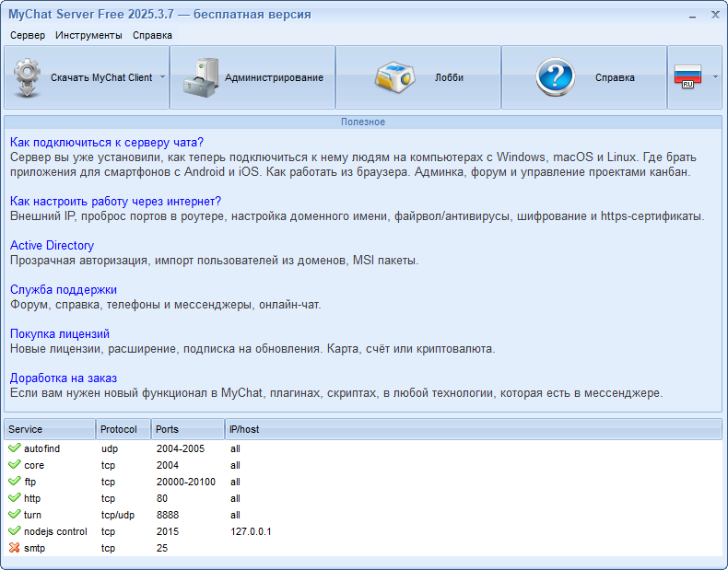
Task: Click the green check icon beside nodejs control
Action: [x=15, y=531]
